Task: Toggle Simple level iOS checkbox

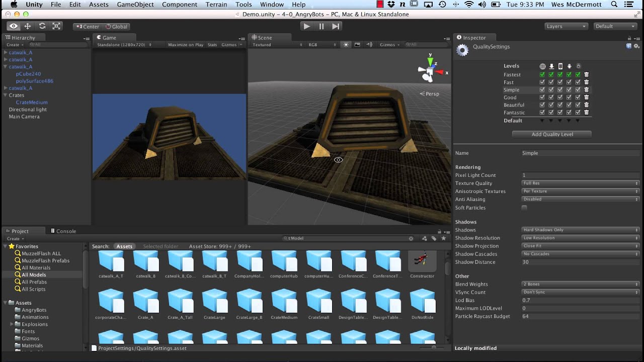Action: 560,89
